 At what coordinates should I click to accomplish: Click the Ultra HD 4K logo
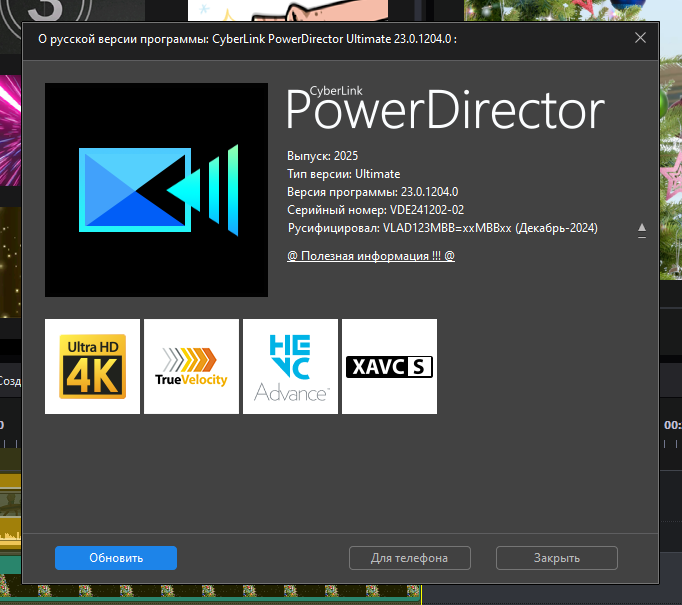pos(92,366)
